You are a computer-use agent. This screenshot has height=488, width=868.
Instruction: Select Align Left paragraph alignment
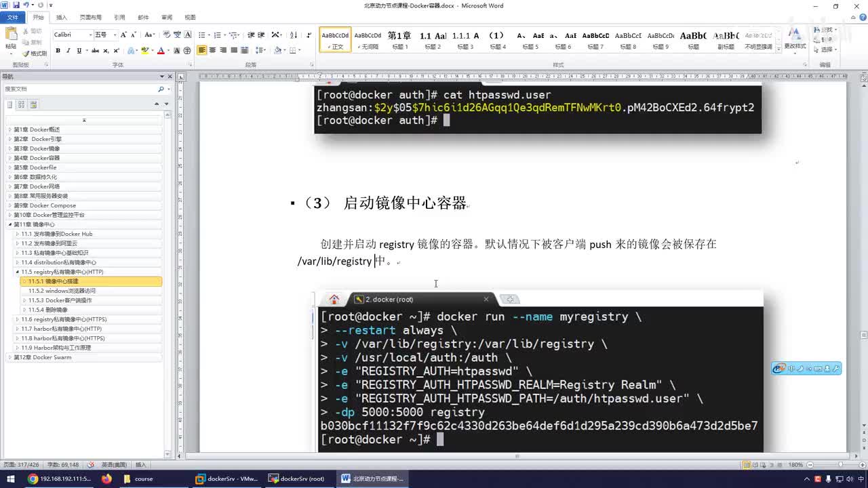click(202, 51)
